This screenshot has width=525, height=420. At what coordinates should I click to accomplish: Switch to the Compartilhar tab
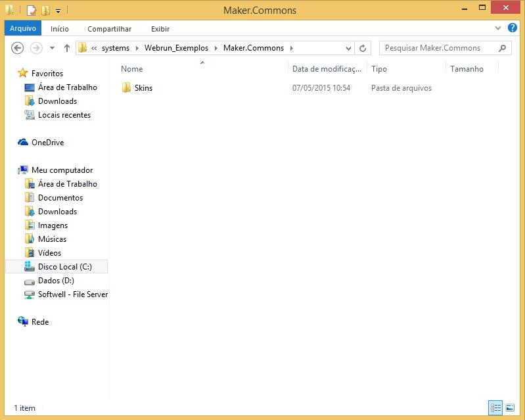tap(109, 29)
